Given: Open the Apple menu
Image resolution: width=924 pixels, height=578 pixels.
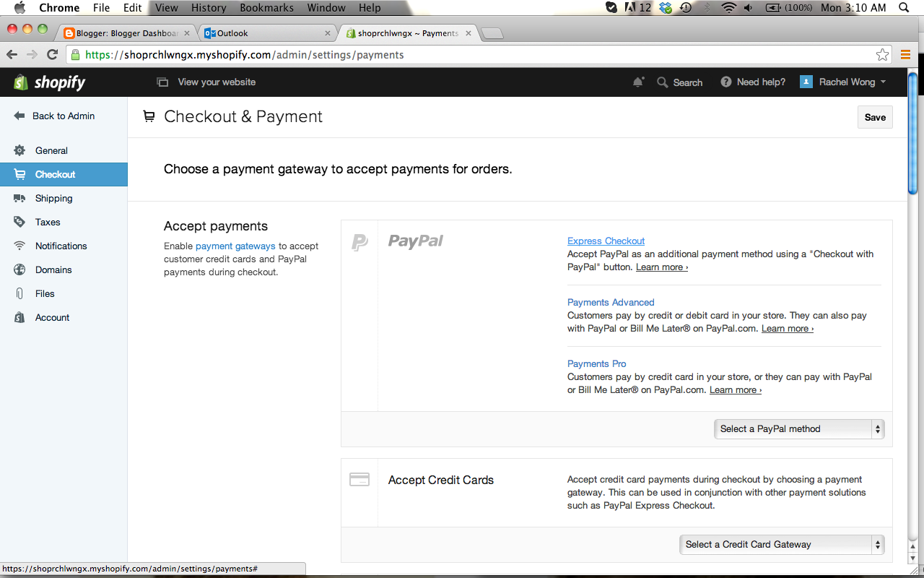Looking at the screenshot, I should pyautogui.click(x=19, y=8).
